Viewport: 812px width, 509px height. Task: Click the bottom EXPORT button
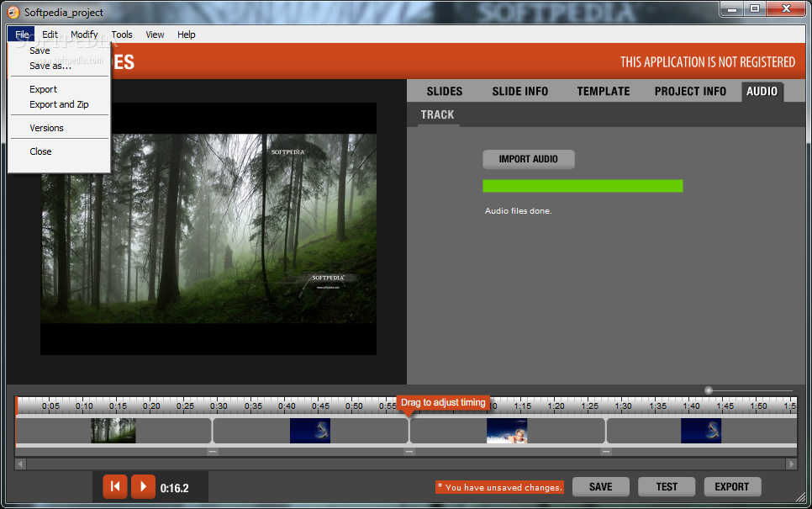pos(732,487)
